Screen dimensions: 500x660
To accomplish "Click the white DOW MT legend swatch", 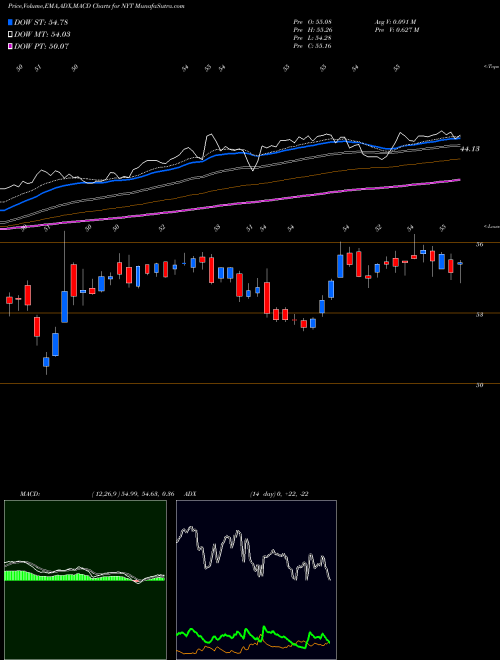I will coord(10,35).
